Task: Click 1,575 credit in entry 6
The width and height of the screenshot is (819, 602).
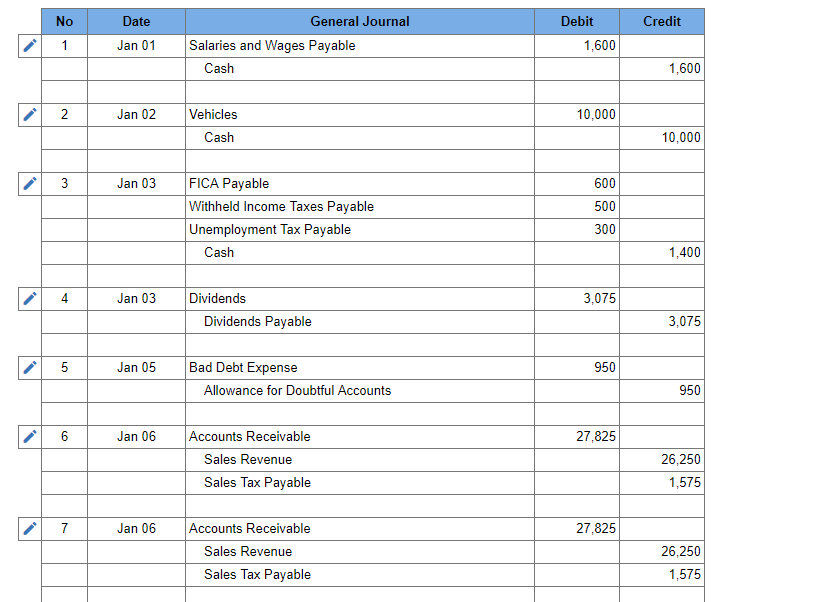Action: coord(662,482)
